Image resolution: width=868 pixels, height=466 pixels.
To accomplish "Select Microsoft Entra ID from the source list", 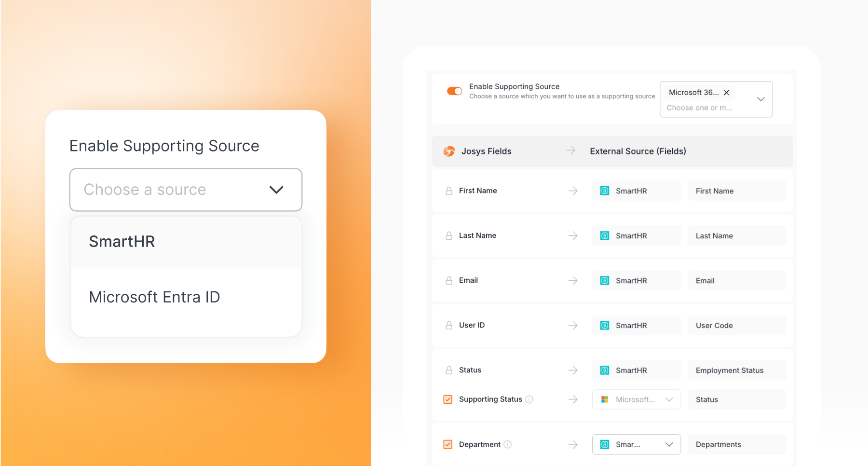I will 186,297.
